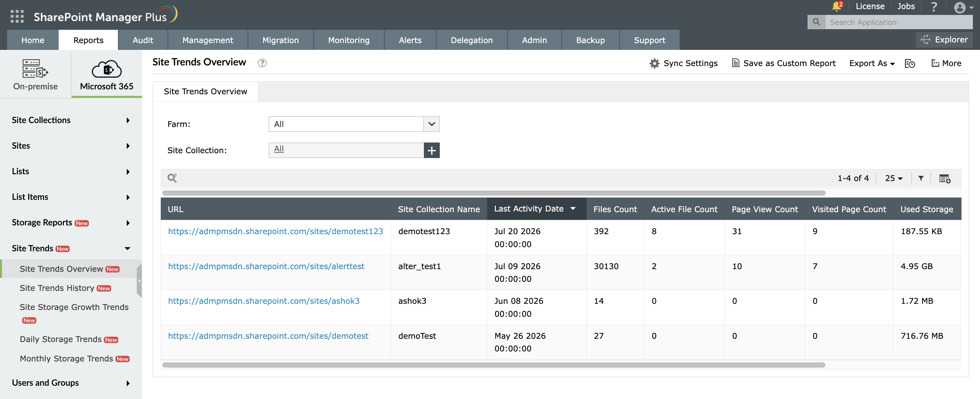Image resolution: width=980 pixels, height=399 pixels.
Task: Click the help icon beside Site Trends Overview
Action: pyautogui.click(x=262, y=63)
